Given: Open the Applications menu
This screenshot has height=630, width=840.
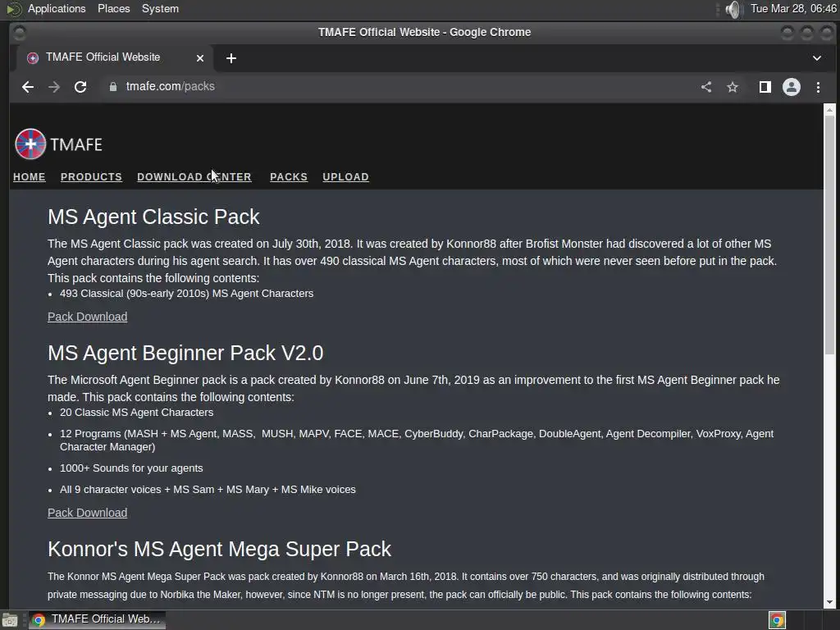Looking at the screenshot, I should (56, 9).
